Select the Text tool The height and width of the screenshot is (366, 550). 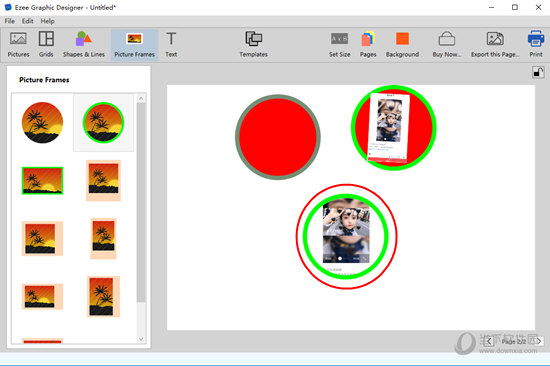[x=171, y=45]
